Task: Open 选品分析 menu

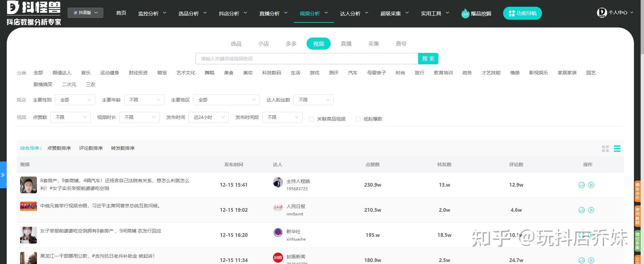Action: point(192,13)
